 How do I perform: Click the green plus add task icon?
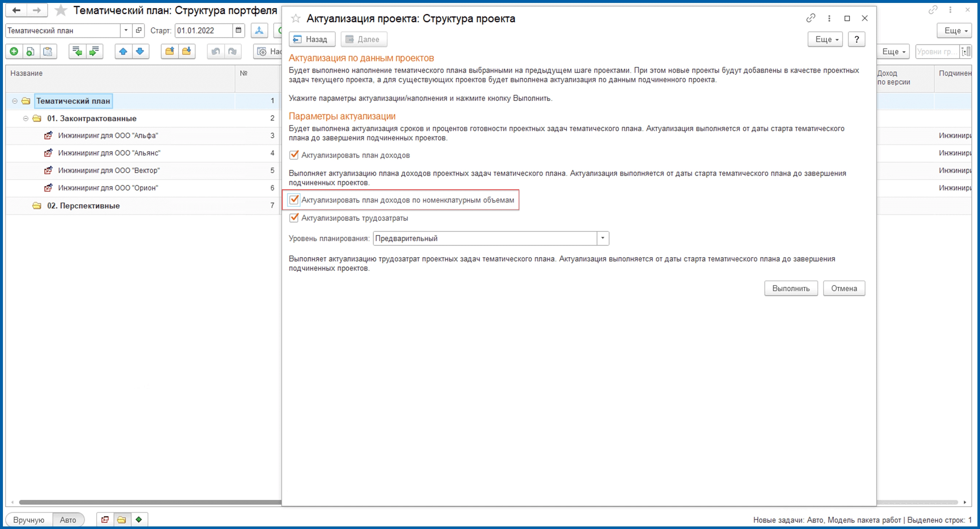pos(14,52)
